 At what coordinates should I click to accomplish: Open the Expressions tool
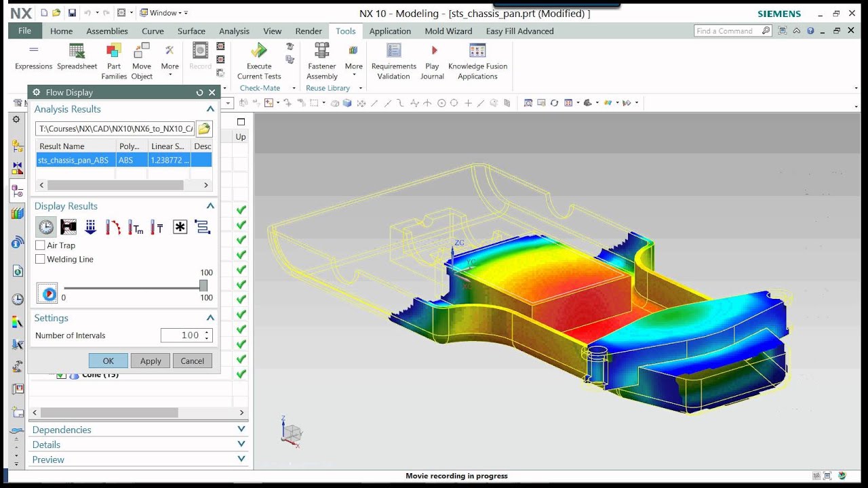[x=33, y=56]
